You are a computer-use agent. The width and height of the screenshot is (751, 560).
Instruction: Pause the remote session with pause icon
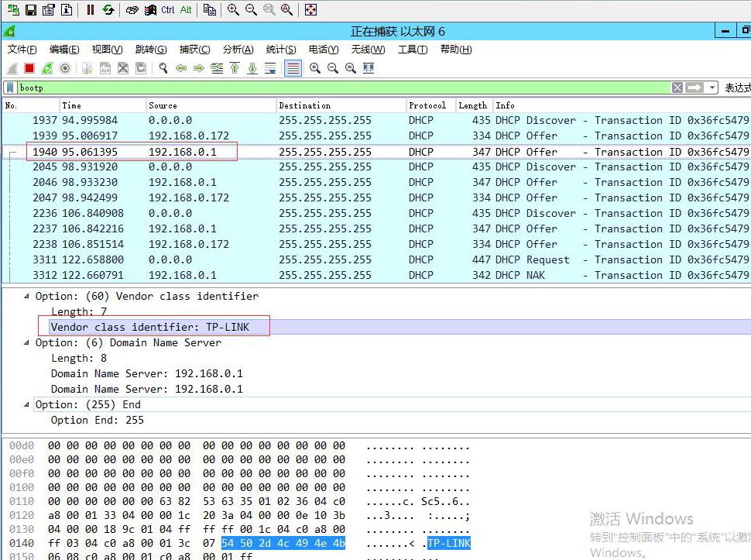pos(90,9)
